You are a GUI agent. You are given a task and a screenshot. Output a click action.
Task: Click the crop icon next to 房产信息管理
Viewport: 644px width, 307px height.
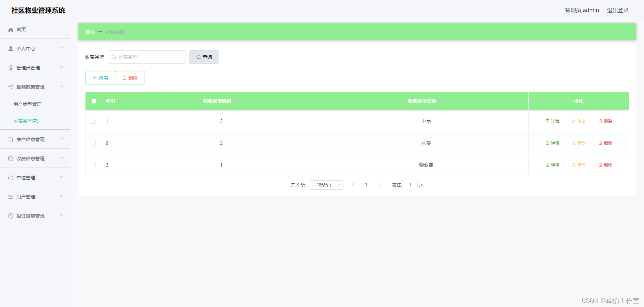11,139
